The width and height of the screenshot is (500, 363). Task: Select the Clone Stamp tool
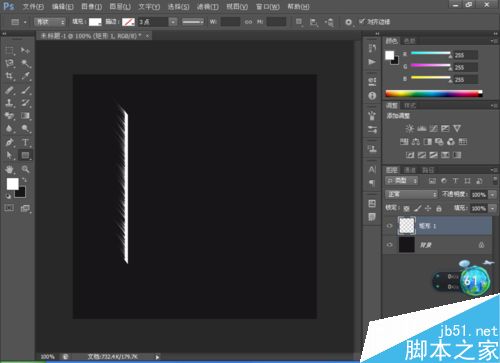click(9, 103)
